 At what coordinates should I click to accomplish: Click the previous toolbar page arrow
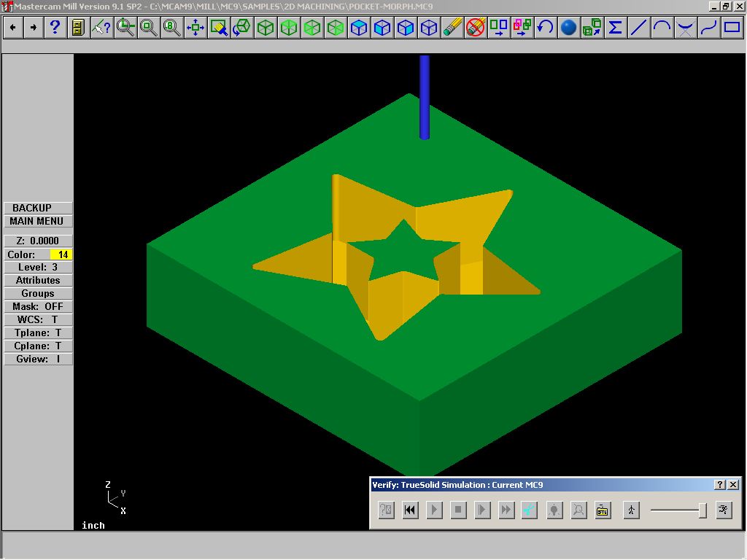tap(13, 28)
